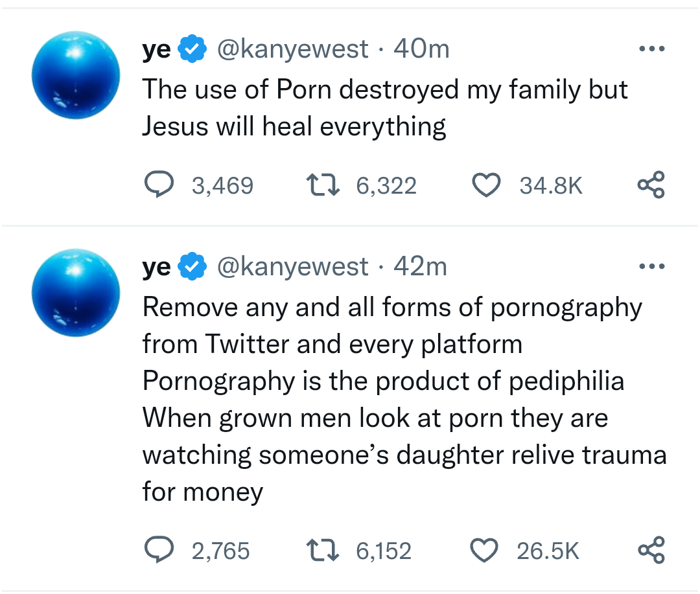Open the 40m timestamp link
The image size is (700, 594).
coord(421,49)
